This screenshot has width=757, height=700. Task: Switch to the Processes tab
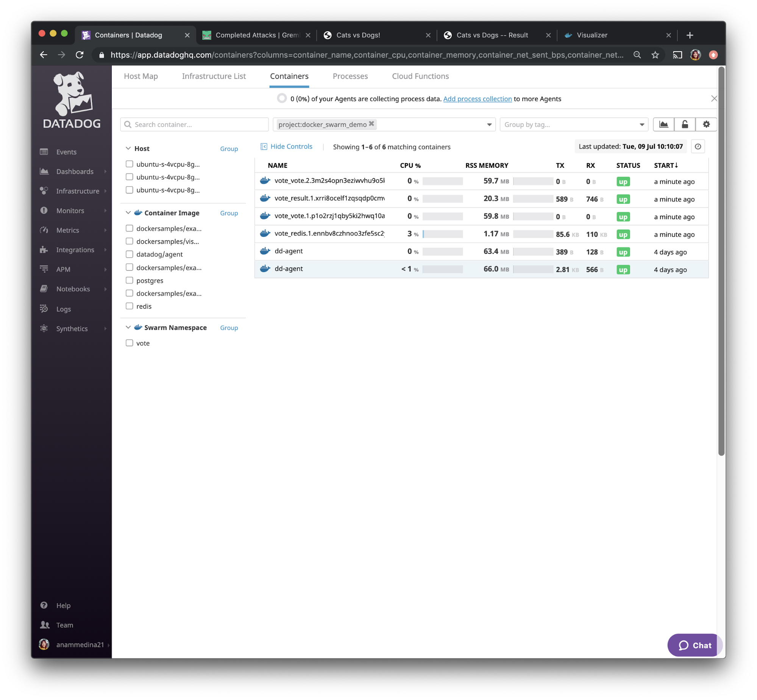click(350, 76)
